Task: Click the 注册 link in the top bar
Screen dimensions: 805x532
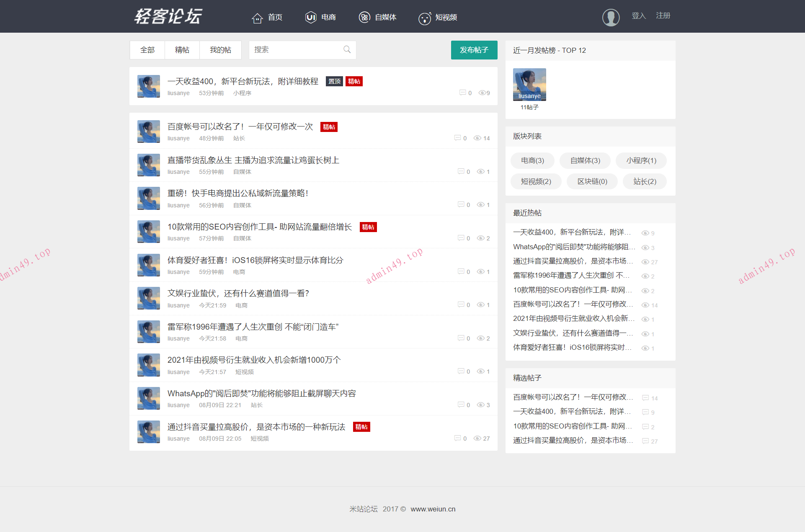Action: point(663,15)
